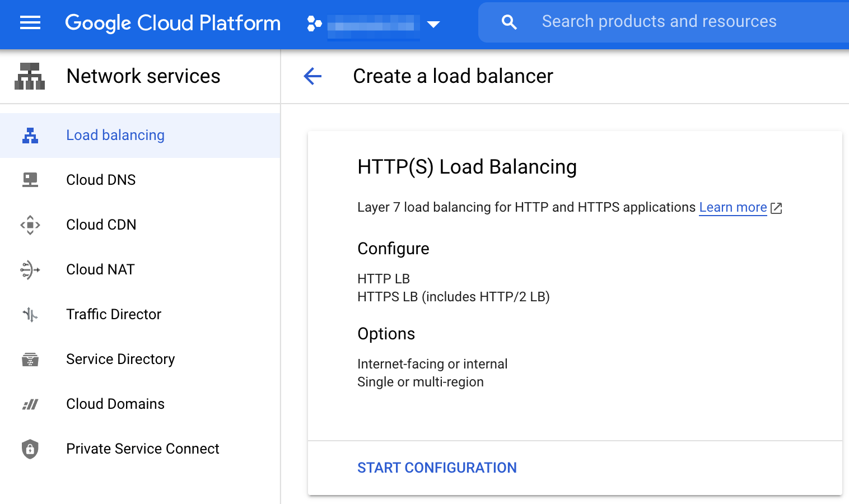Click the Google Cloud Platform logo
The width and height of the screenshot is (849, 504).
tap(172, 23)
